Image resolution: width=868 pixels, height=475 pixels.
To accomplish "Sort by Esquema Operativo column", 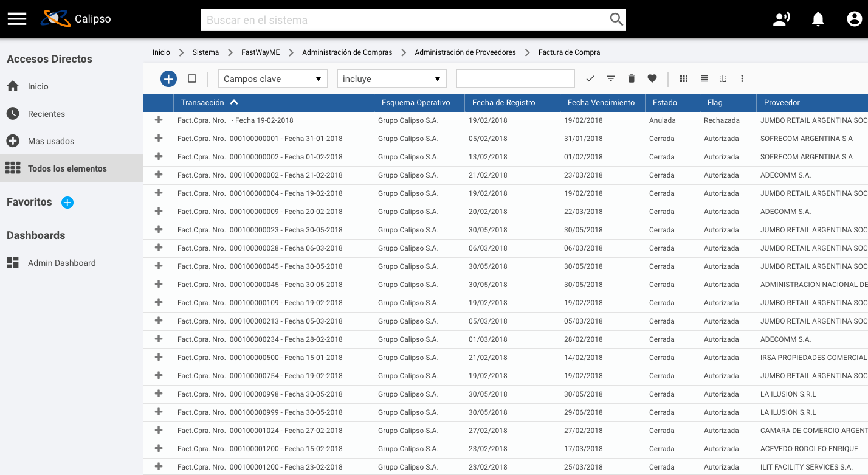I will pos(419,103).
